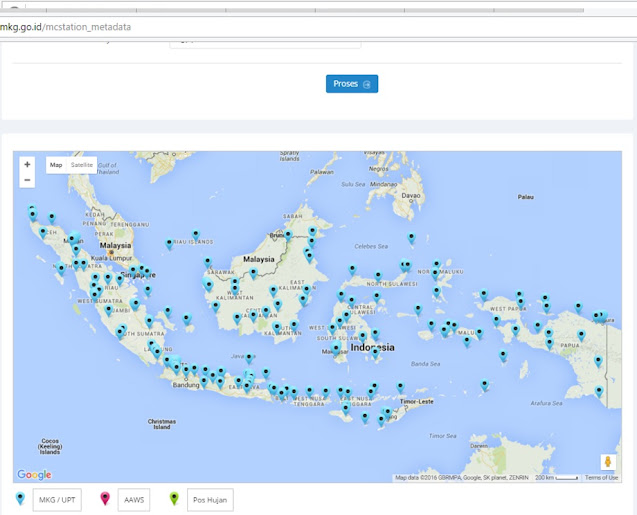The width and height of the screenshot is (637, 515).
Task: Click the Arafura Sea label
Action: 546,403
